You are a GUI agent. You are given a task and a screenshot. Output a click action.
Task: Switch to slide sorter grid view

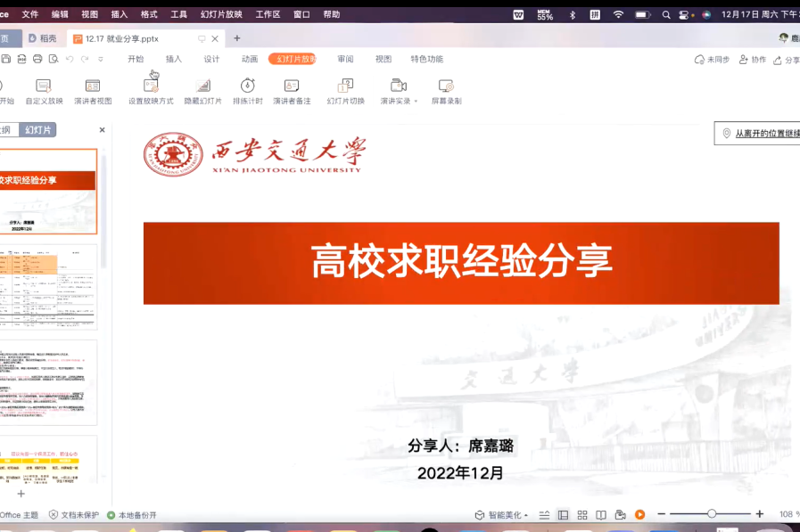tap(582, 515)
